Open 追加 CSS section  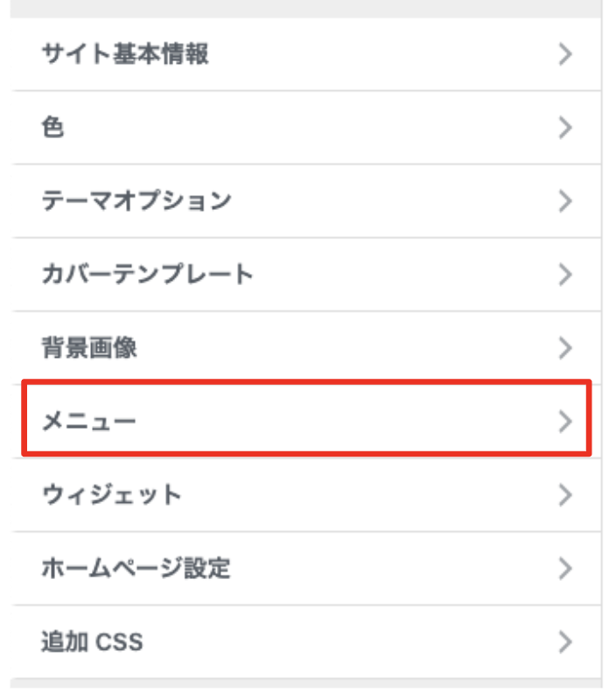93,643
